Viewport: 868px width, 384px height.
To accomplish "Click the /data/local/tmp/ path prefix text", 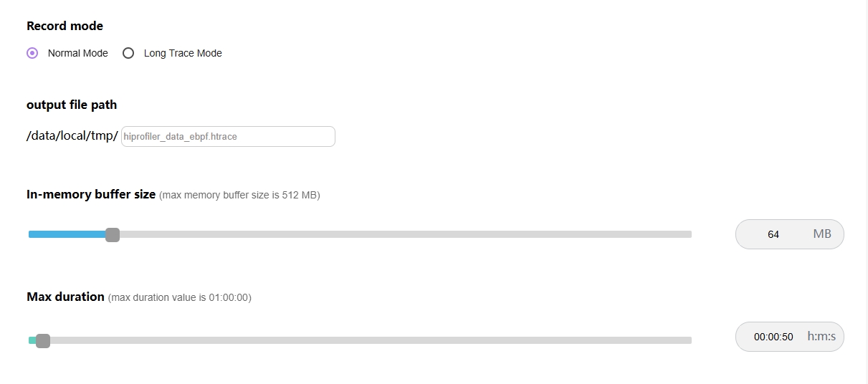I will point(72,136).
